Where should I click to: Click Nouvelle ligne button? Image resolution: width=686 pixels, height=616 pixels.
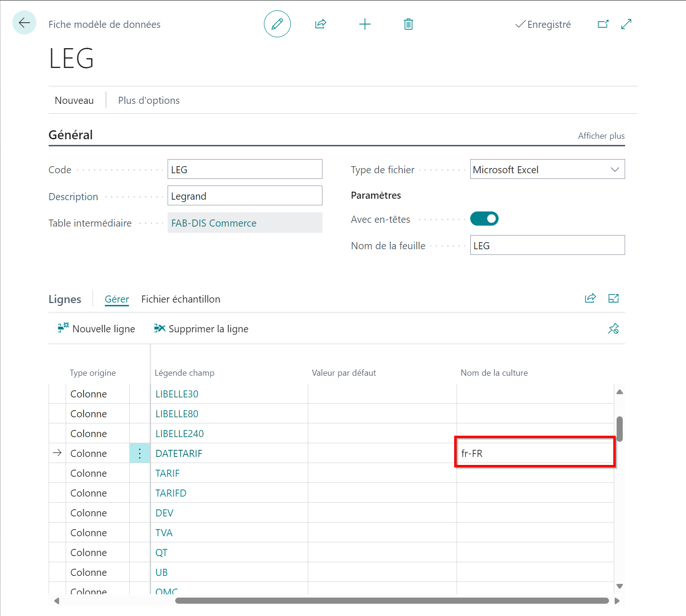tap(97, 329)
